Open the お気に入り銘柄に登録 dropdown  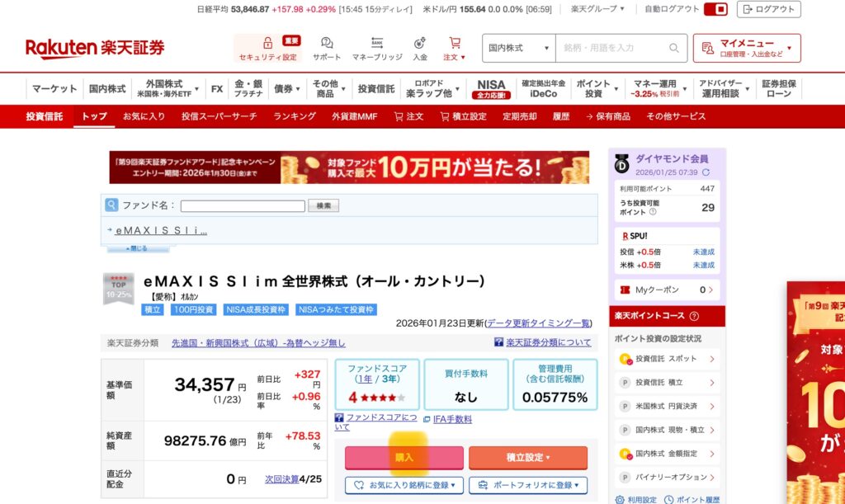(x=404, y=486)
